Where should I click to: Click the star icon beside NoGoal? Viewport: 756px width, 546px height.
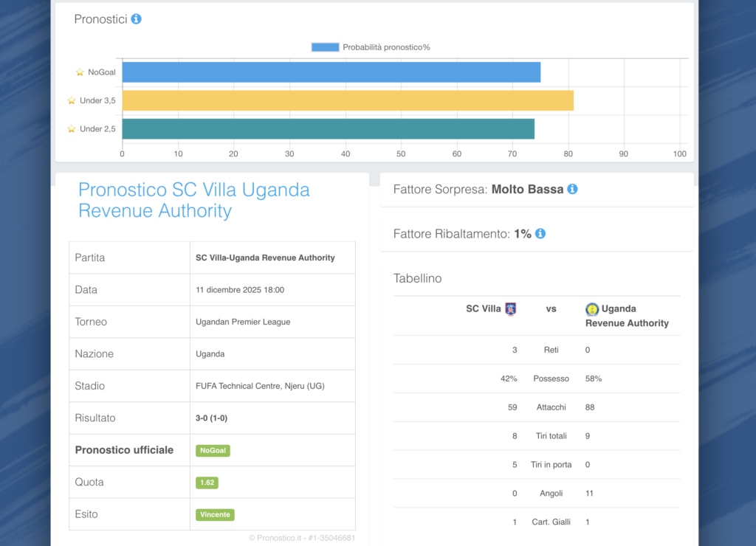click(x=80, y=72)
